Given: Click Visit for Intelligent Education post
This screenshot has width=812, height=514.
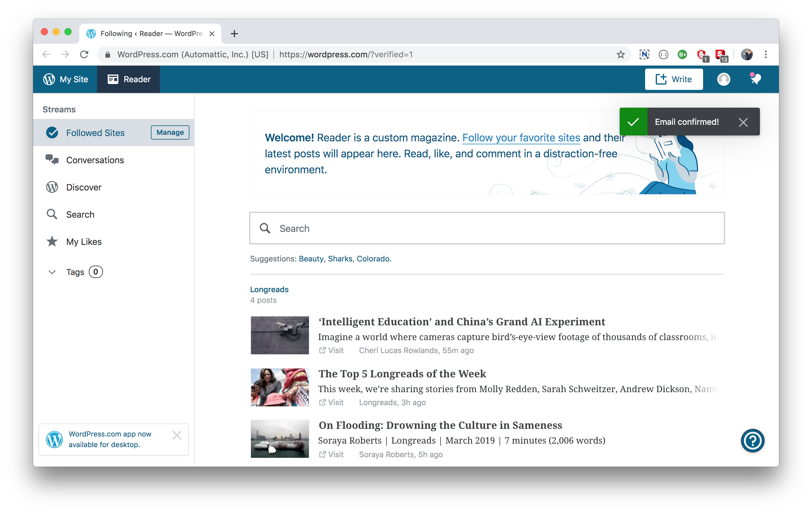Looking at the screenshot, I should (331, 350).
